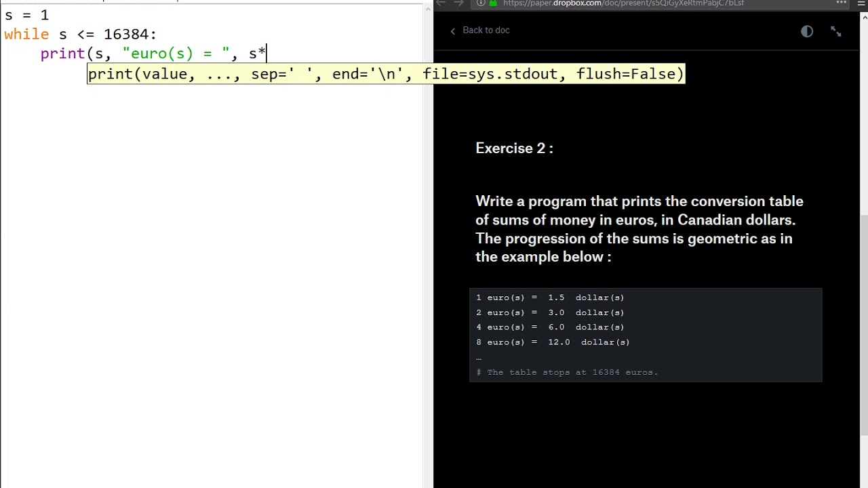Viewport: 868px width, 488px height.
Task: Click the code line "s = 1" in editor
Action: point(26,15)
